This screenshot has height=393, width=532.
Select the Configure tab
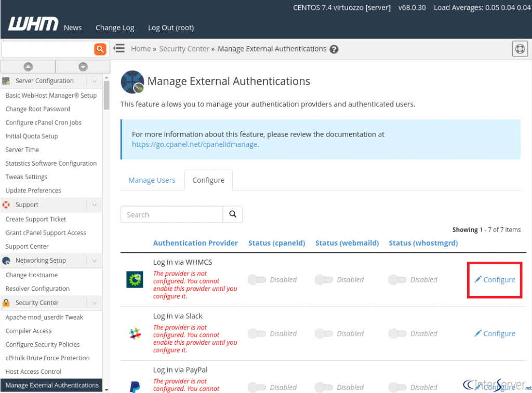208,180
